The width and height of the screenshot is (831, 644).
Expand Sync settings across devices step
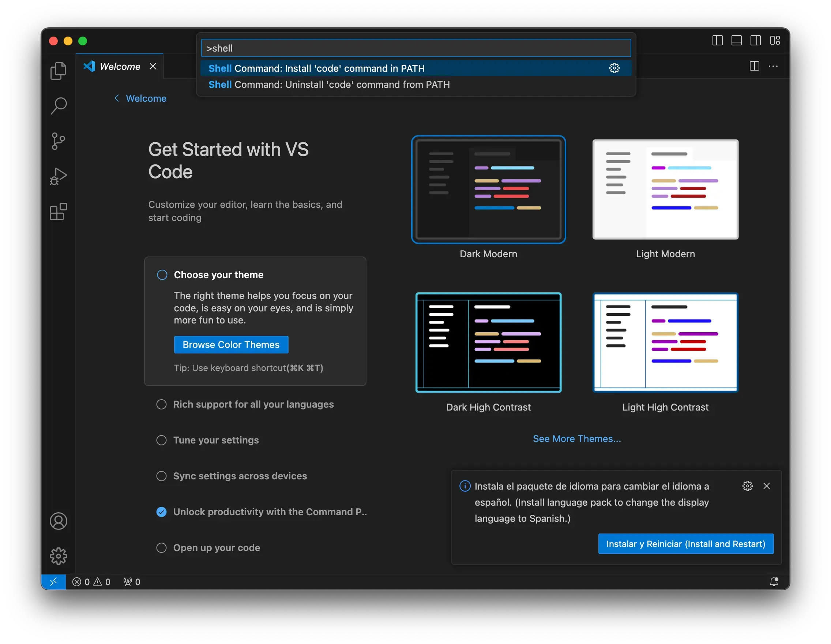point(240,476)
